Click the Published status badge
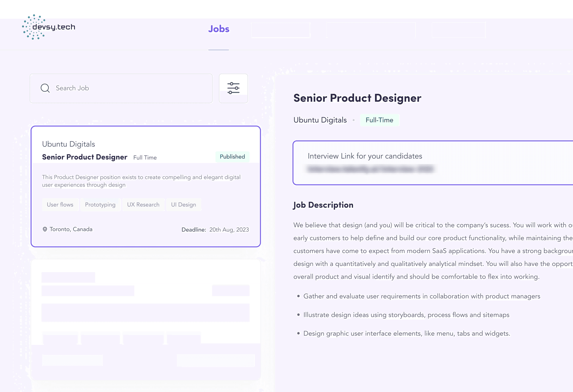This screenshot has height=392, width=573. tap(232, 157)
